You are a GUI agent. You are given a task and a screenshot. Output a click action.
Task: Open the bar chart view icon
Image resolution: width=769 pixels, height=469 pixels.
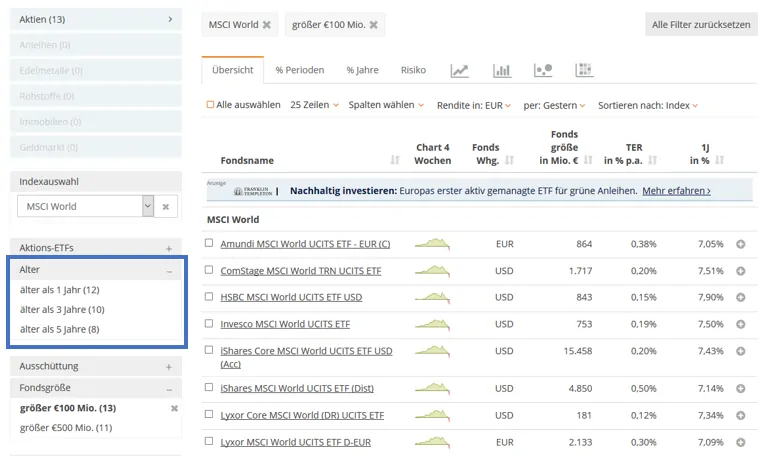[x=502, y=71]
